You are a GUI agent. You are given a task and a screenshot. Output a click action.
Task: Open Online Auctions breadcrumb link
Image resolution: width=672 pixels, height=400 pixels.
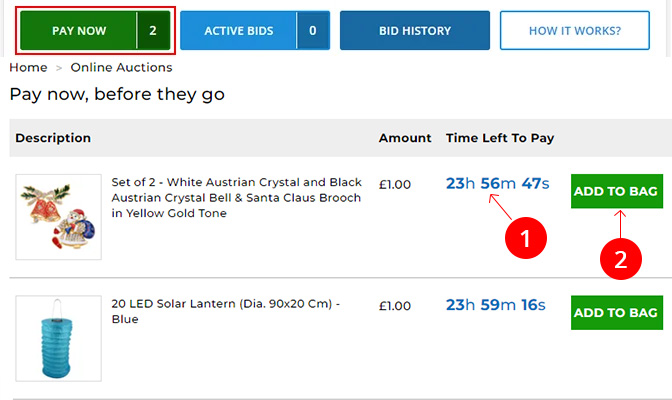(x=121, y=67)
